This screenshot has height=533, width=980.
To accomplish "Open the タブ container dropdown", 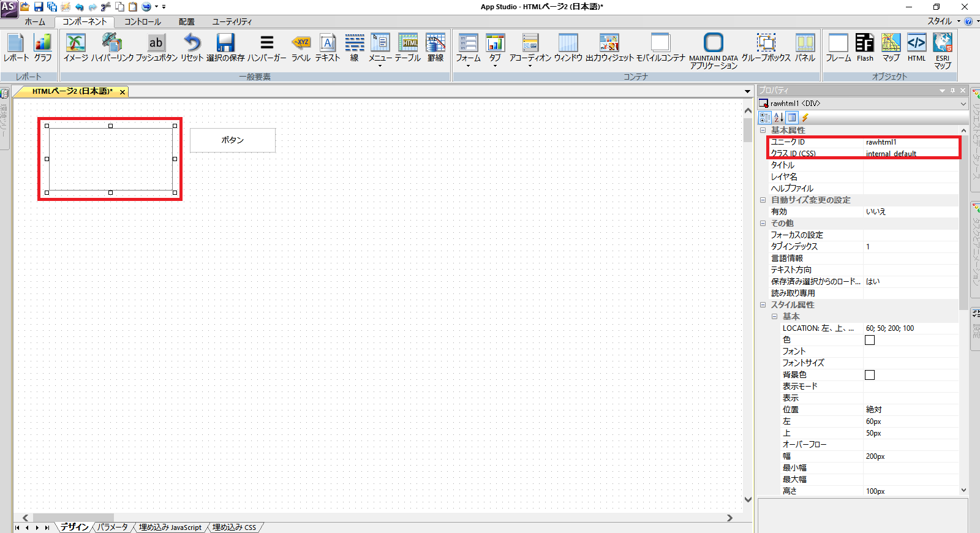I will 495,66.
